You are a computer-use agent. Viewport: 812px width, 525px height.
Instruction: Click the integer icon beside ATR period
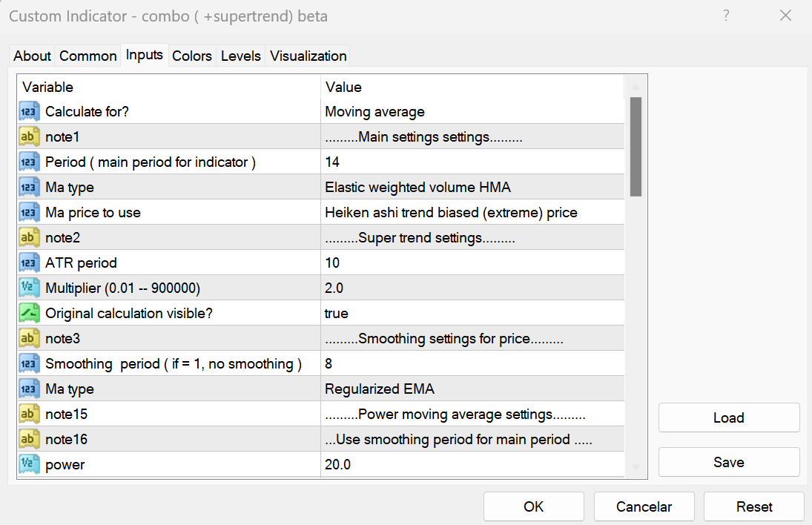pos(30,263)
